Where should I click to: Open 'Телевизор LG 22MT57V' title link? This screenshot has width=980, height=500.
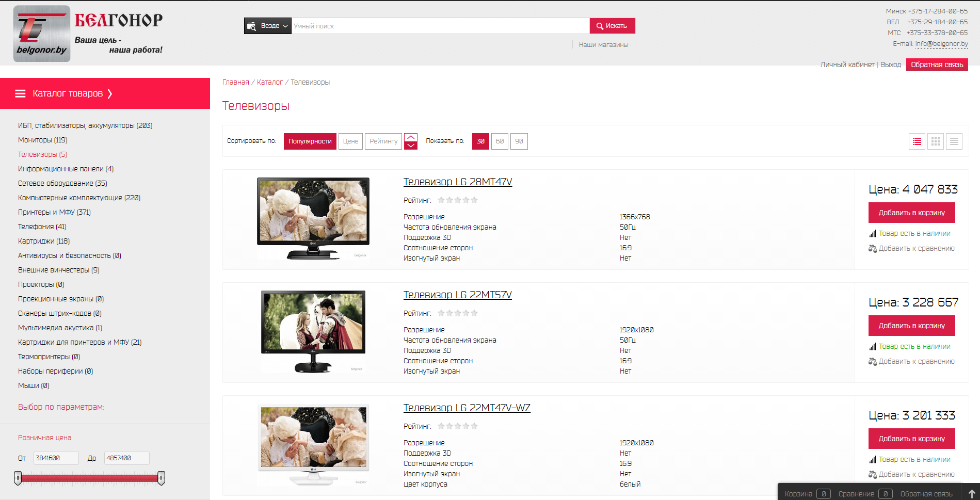[x=458, y=295]
